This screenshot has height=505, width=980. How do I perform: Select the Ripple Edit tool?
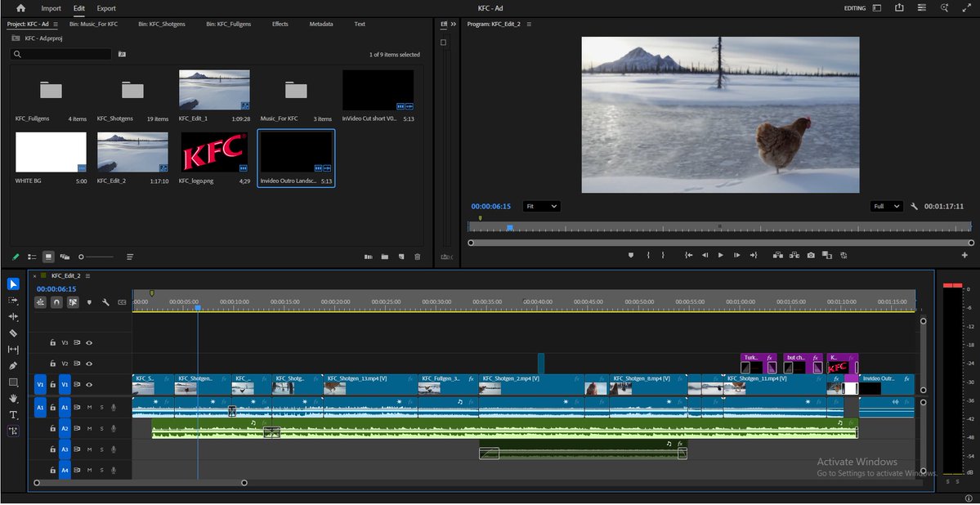[13, 317]
